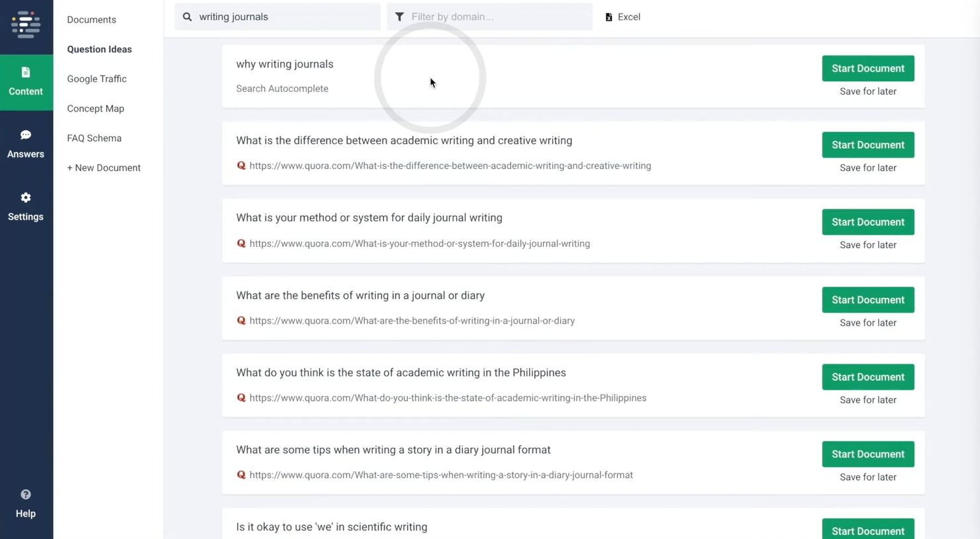Image resolution: width=980 pixels, height=539 pixels.
Task: Open the FAQ Schema section
Action: pos(94,138)
